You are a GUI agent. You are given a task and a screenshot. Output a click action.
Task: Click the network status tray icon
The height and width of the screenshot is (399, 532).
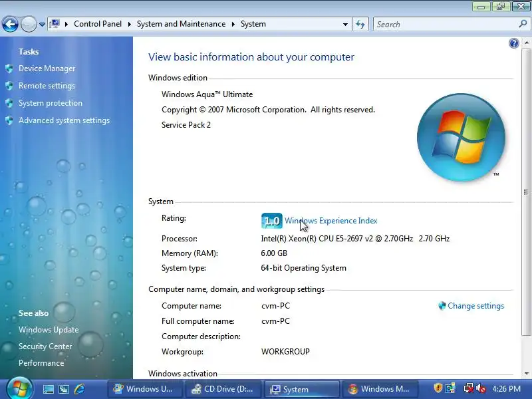(468, 388)
